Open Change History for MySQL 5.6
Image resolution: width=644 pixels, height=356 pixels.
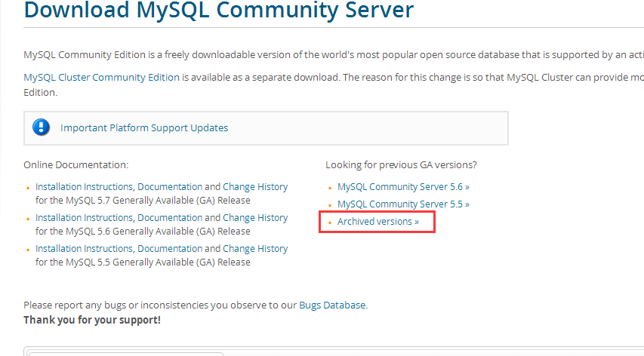coord(255,218)
